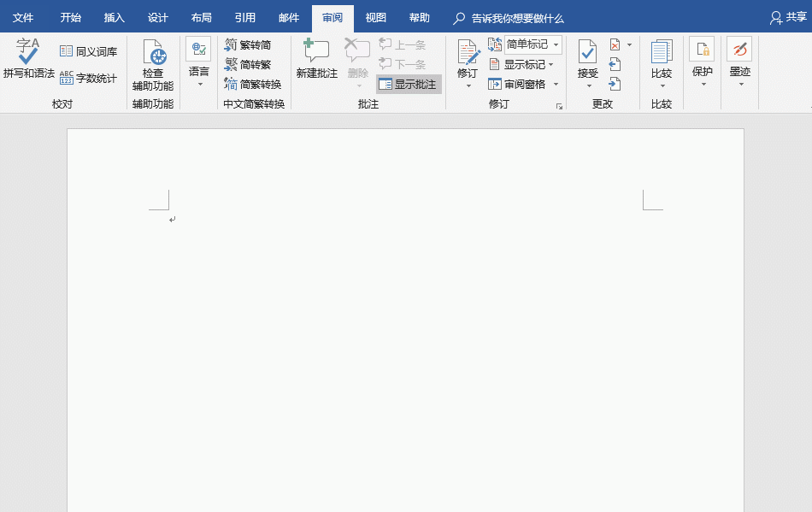The height and width of the screenshot is (512, 812).
Task: Toggle the 审阅窗格 reviewing pane
Action: (517, 84)
